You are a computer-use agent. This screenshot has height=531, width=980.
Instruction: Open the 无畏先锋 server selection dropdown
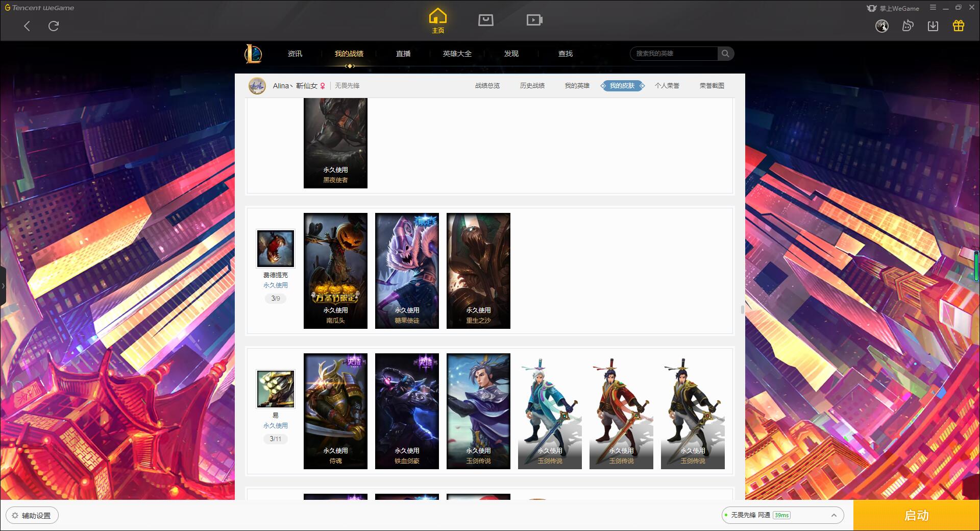pyautogui.click(x=782, y=515)
